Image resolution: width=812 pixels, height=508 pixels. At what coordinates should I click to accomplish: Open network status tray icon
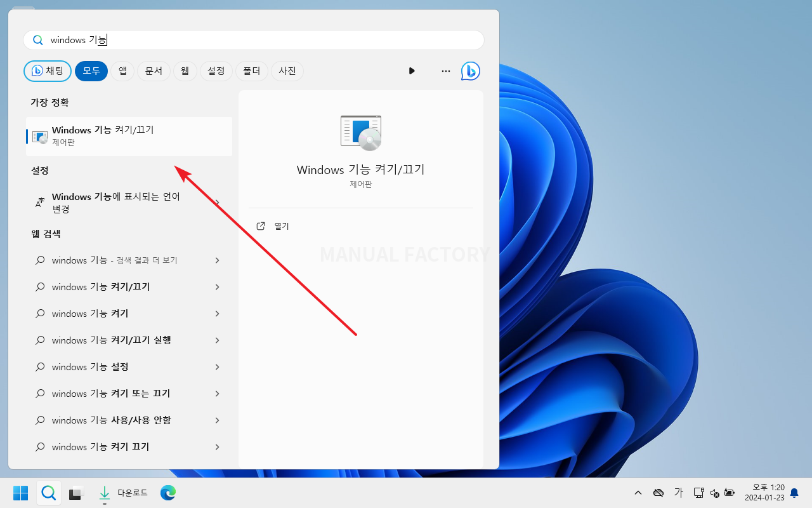[699, 493]
